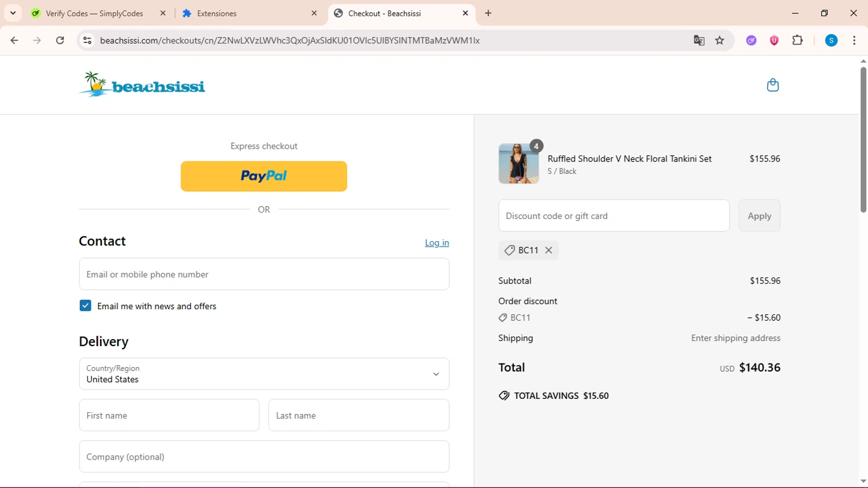Click the Log in link
Screen dimensions: 868x488
pyautogui.click(x=437, y=243)
